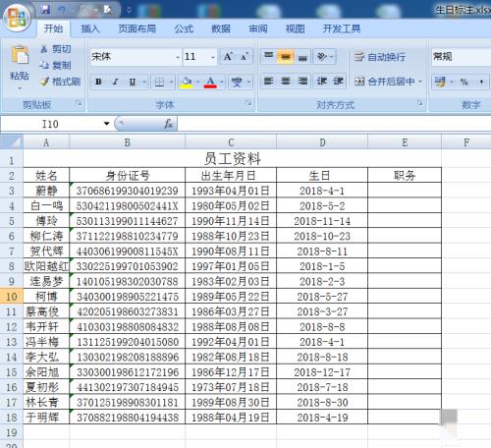The height and width of the screenshot is (448, 491).
Task: Click the formula bar input field
Action: click(334, 124)
